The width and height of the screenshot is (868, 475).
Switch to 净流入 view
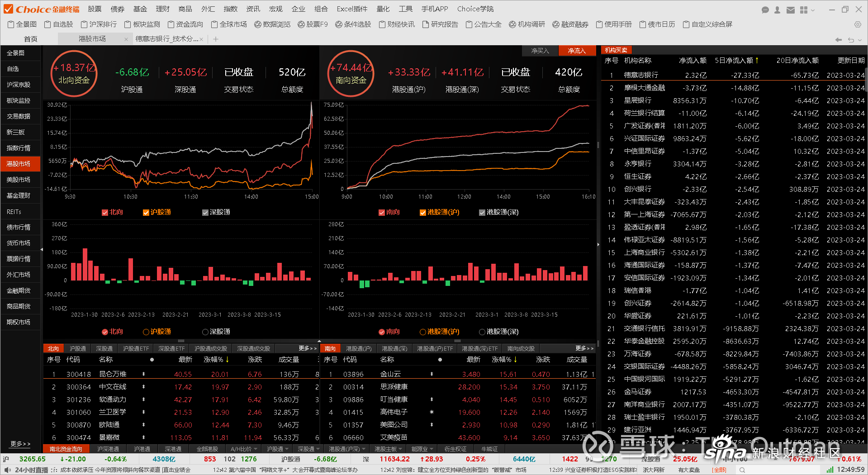(x=577, y=51)
